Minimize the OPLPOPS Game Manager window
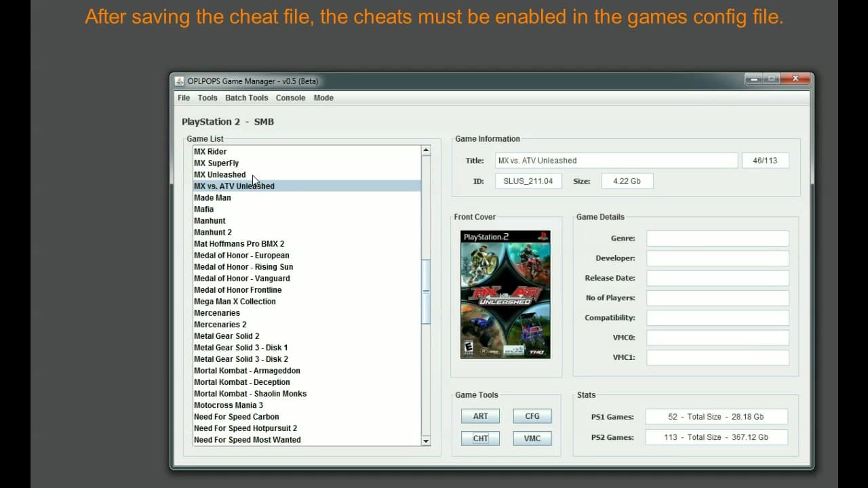 pos(753,79)
